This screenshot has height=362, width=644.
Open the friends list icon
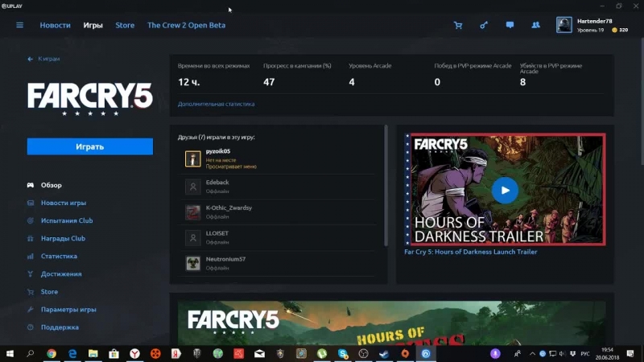point(535,25)
